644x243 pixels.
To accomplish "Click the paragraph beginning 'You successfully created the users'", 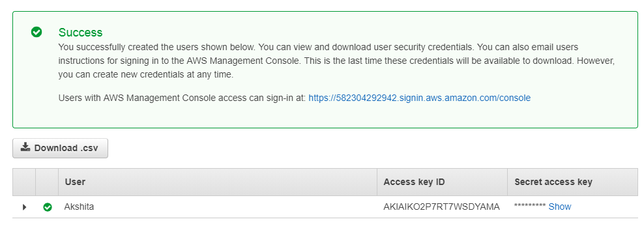I will coord(336,61).
